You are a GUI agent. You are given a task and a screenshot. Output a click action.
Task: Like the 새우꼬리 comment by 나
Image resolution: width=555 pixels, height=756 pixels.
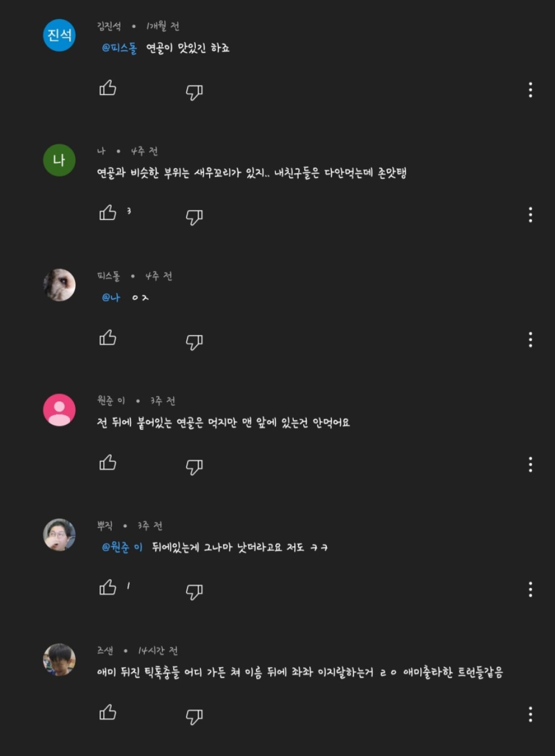coord(108,213)
